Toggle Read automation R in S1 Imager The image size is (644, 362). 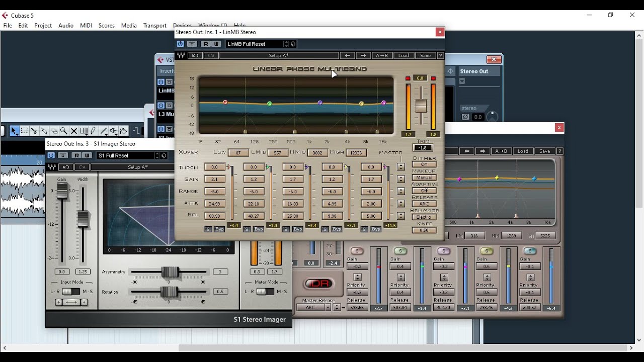tap(76, 156)
